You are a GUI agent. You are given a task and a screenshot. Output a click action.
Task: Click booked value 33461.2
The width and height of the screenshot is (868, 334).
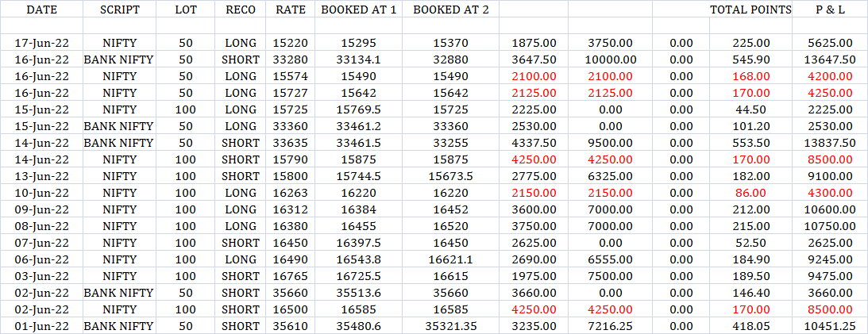pyautogui.click(x=359, y=126)
